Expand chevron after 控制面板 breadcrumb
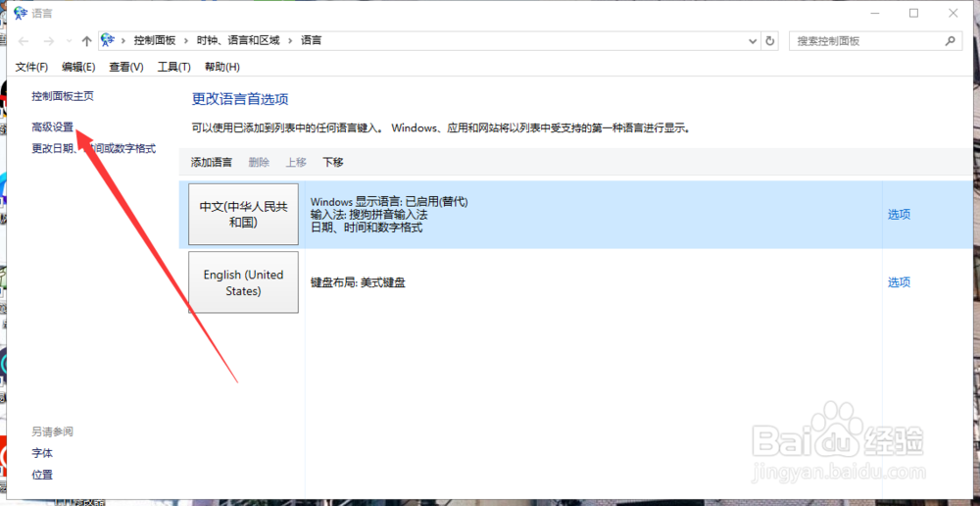Image resolution: width=980 pixels, height=506 pixels. [186, 41]
